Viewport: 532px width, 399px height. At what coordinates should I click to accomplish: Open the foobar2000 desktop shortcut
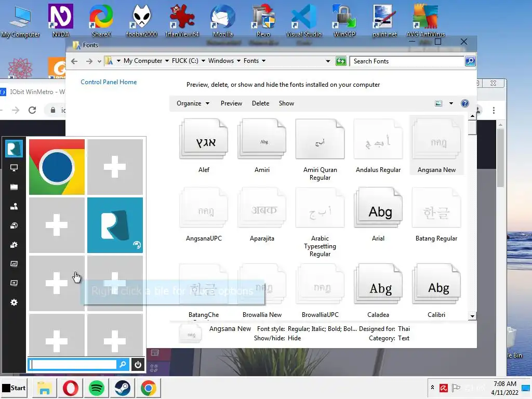(x=141, y=20)
